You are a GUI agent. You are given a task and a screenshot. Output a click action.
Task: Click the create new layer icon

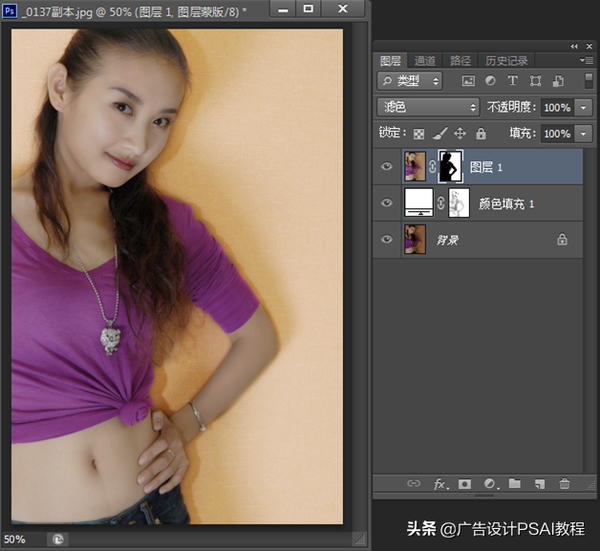tap(539, 484)
